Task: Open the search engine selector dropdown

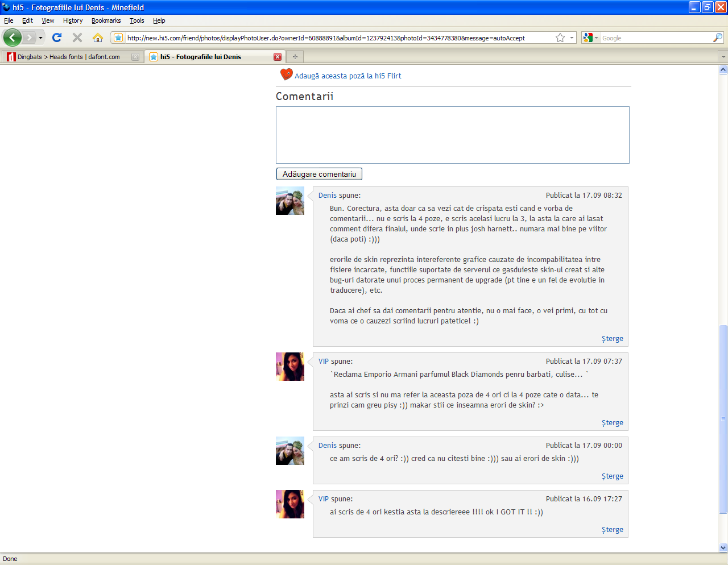Action: (591, 38)
